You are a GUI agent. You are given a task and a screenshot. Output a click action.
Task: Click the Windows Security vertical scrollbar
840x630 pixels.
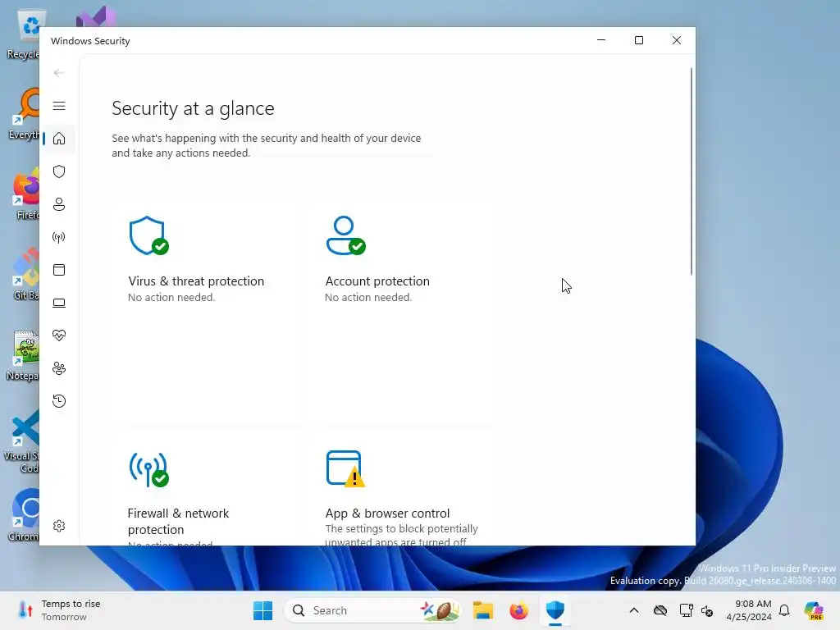691,171
